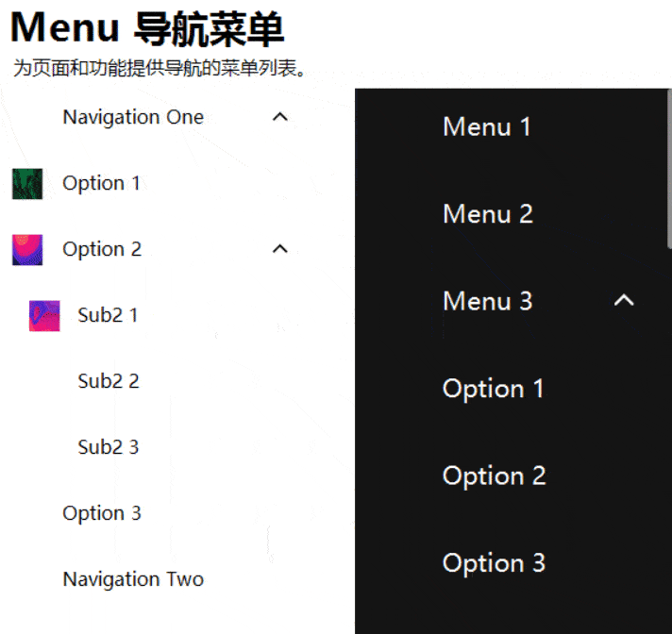Collapse Navigation One using its chevron
The image size is (672, 634).
pos(280,117)
